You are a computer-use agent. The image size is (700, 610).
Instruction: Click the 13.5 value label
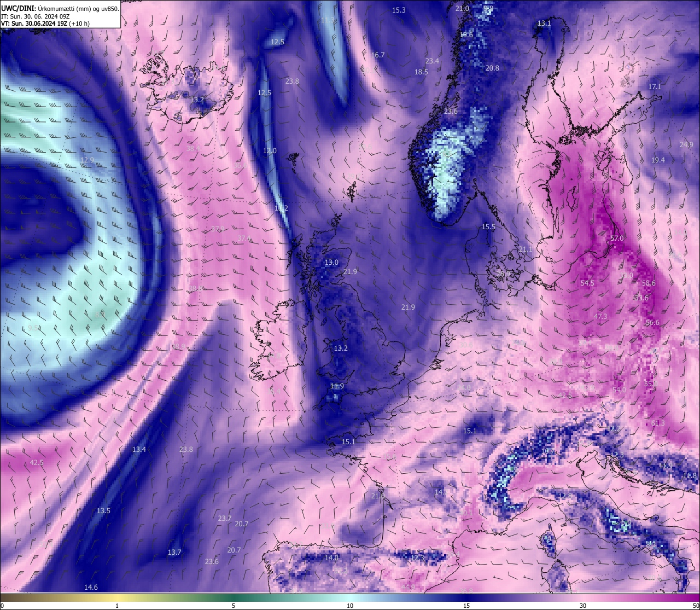103,511
